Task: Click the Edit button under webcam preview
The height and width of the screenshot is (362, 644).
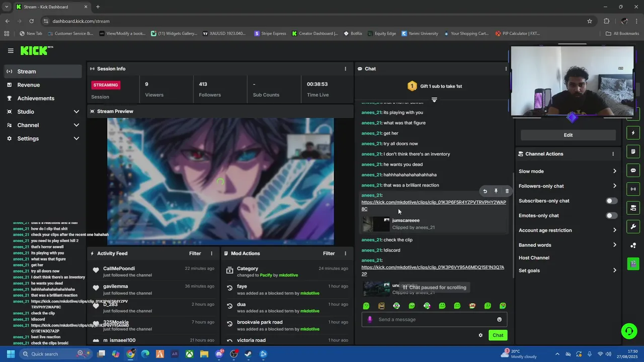Action: 568,135
